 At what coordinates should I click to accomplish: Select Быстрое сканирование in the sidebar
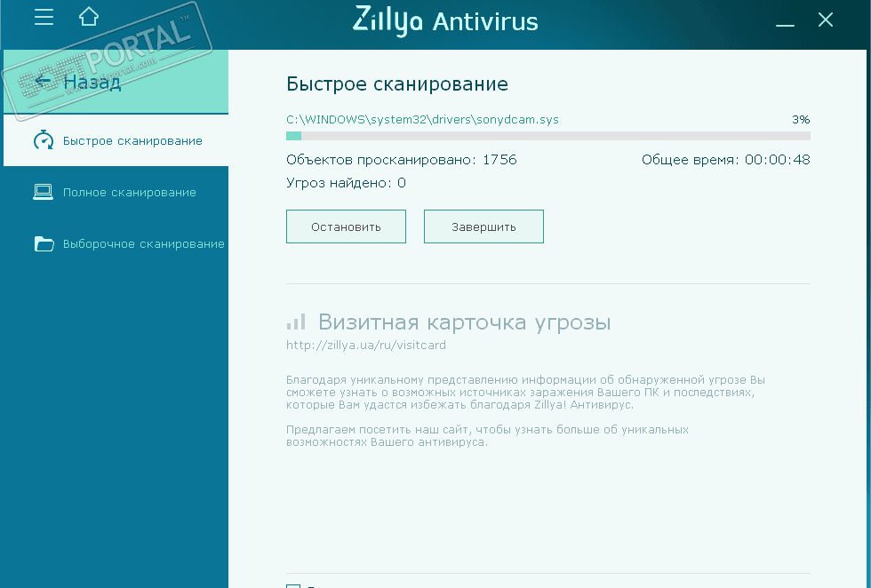(116, 140)
